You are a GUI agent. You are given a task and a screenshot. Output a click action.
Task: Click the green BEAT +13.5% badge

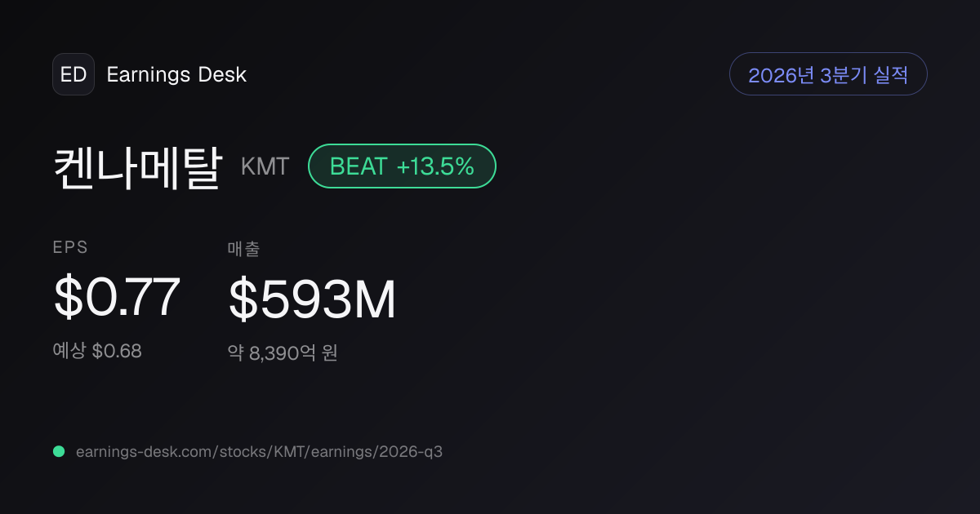402,166
